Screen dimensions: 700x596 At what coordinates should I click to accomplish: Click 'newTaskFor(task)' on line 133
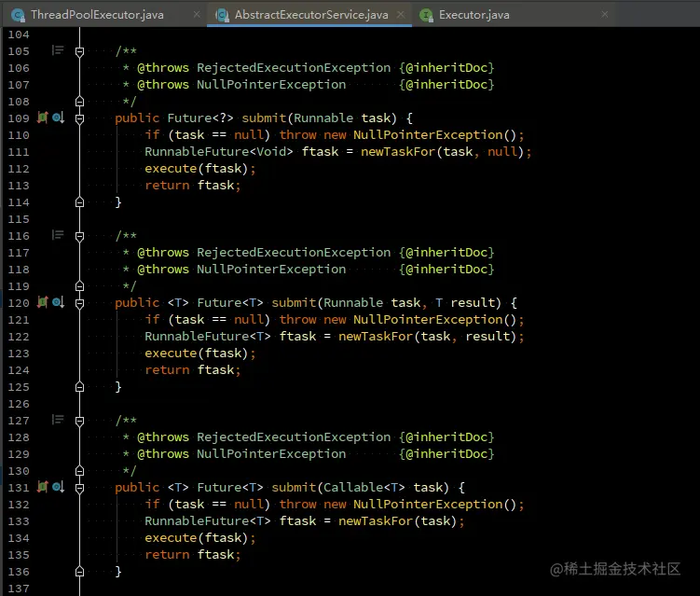pos(398,521)
